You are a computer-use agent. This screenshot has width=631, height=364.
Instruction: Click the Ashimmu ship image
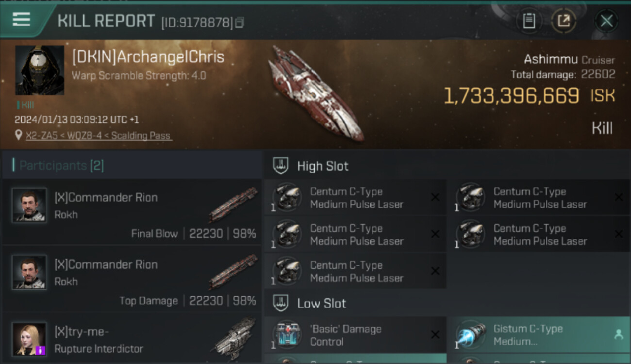pos(315,94)
